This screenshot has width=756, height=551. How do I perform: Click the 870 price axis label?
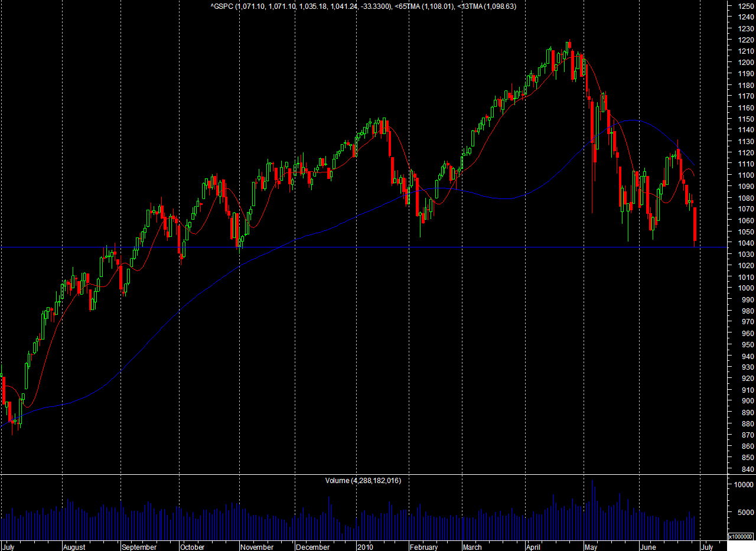(747, 435)
